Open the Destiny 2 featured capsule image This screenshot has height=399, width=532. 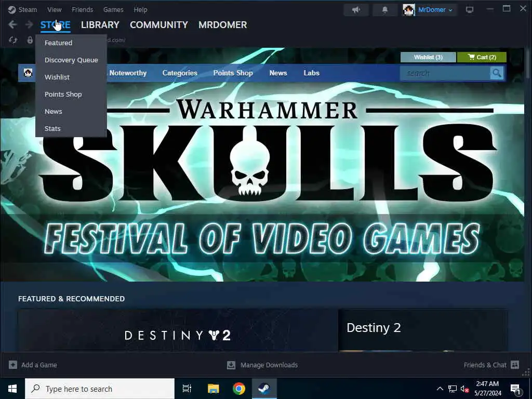pyautogui.click(x=178, y=330)
